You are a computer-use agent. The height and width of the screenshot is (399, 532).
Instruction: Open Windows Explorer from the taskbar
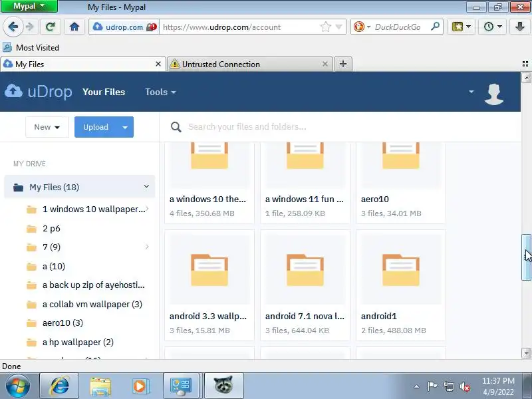[100, 386]
